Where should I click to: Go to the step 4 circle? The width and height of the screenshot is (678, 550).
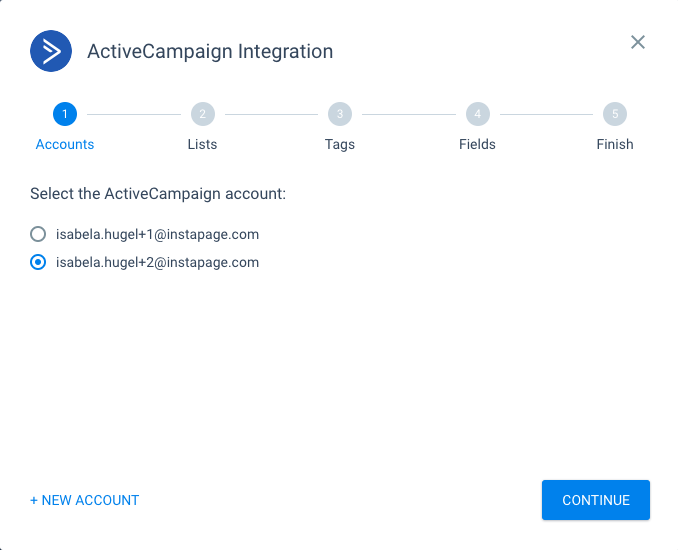click(x=477, y=114)
